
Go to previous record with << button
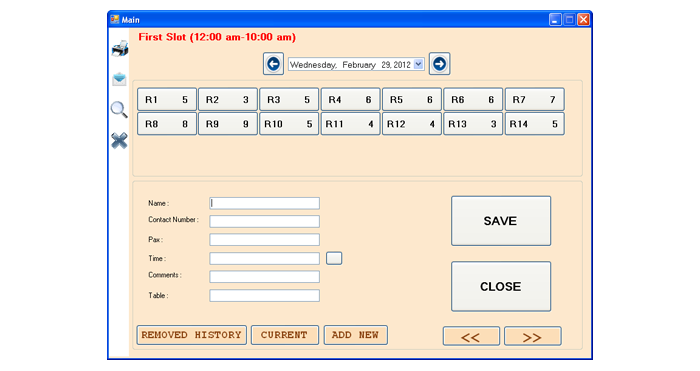pyautogui.click(x=471, y=336)
